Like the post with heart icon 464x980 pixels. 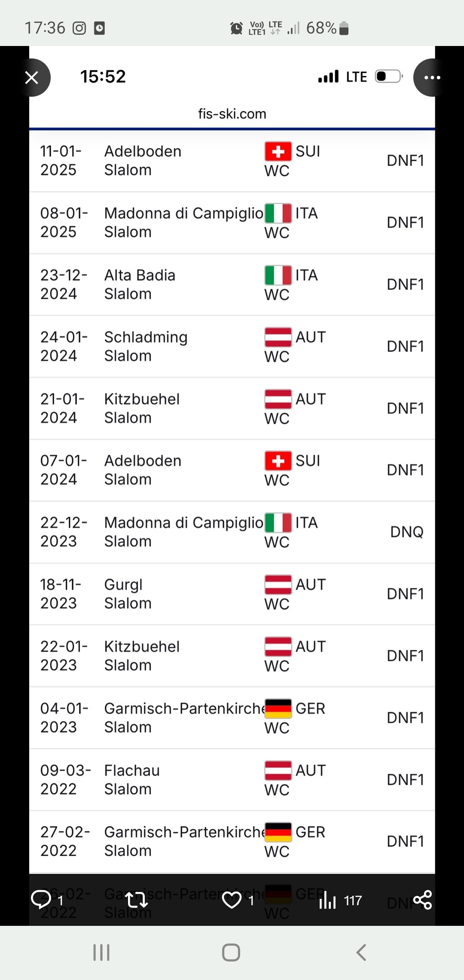click(232, 900)
